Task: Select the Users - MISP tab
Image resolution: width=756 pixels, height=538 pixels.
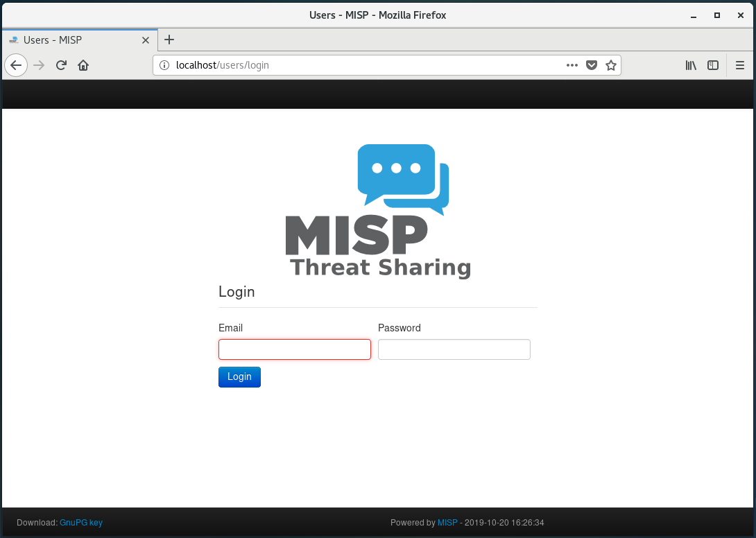Action: [x=80, y=40]
